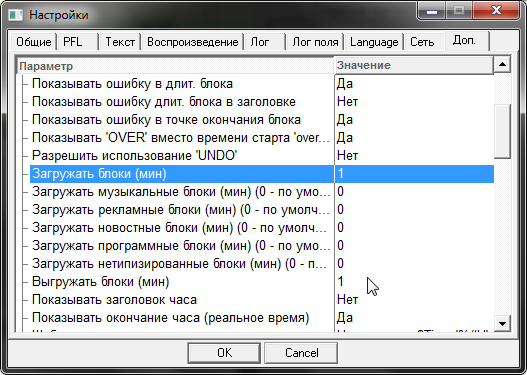Switch to the Воспроизведение tab

click(x=193, y=42)
